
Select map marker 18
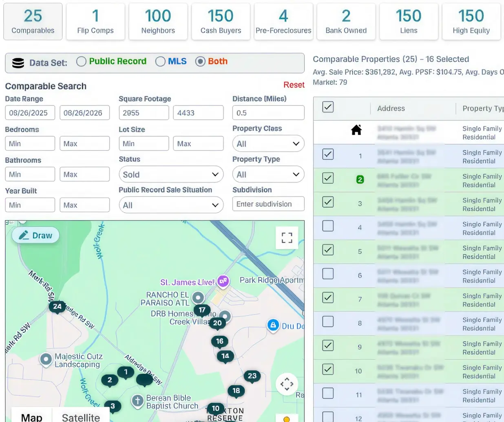[236, 391]
